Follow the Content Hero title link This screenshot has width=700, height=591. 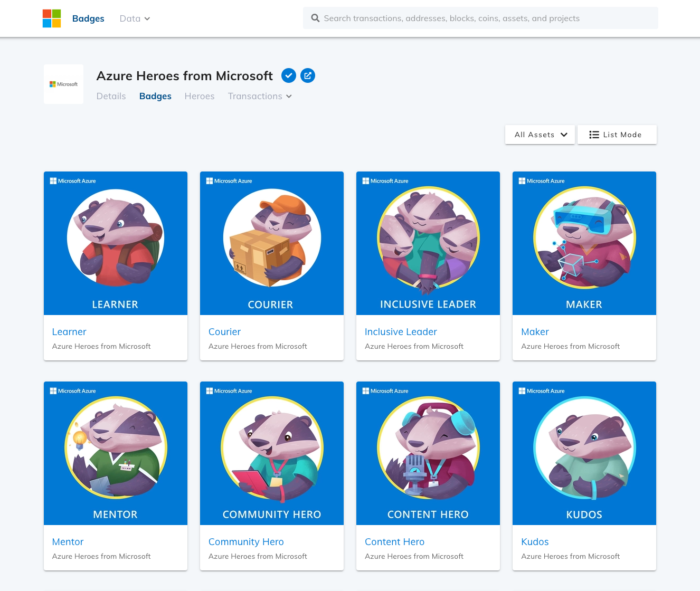pyautogui.click(x=394, y=542)
